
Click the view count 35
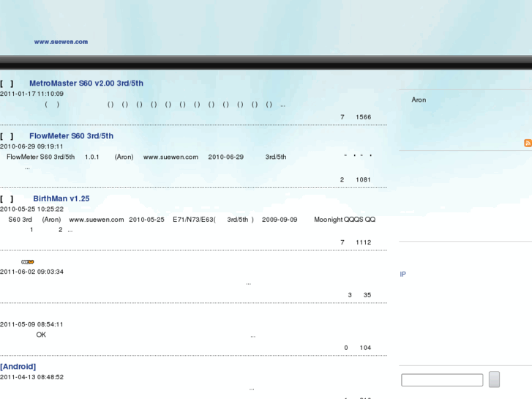[367, 295]
